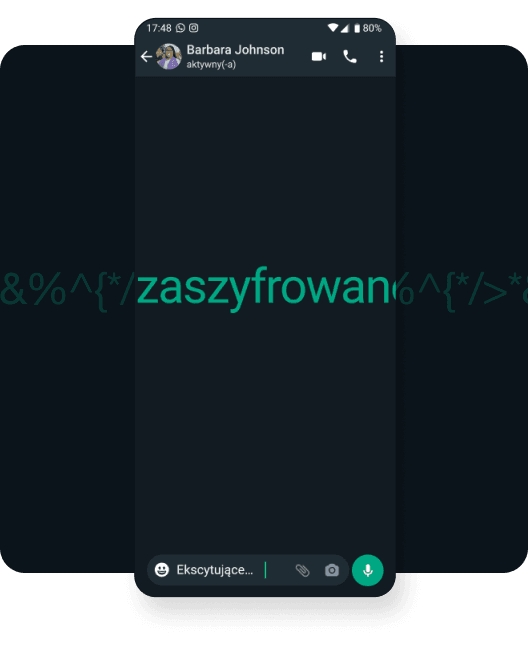Go back using the left arrow
This screenshot has height=647, width=528.
pos(146,57)
